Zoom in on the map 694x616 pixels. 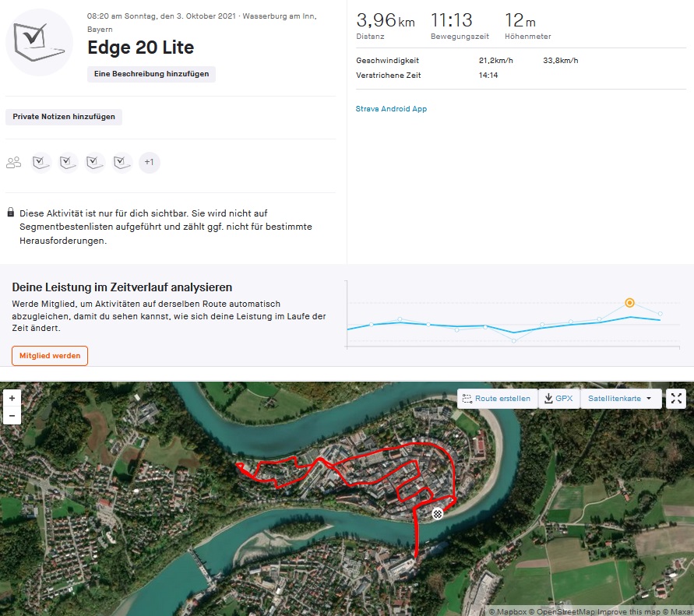(12, 398)
